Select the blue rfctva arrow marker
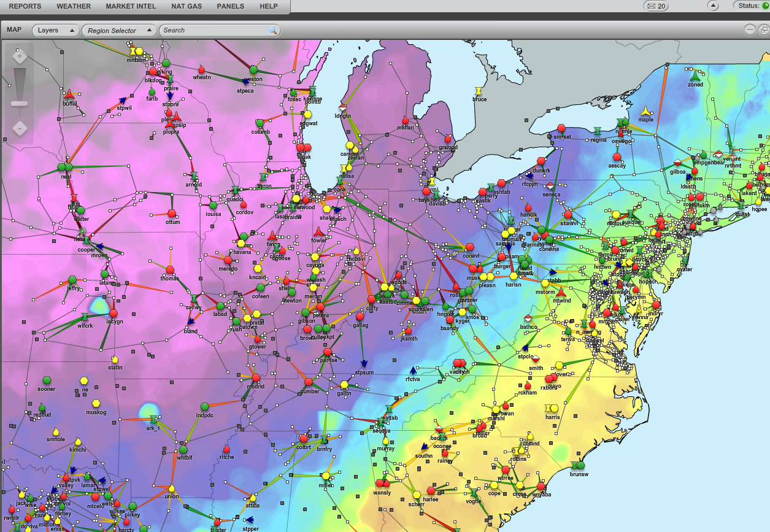 (413, 371)
